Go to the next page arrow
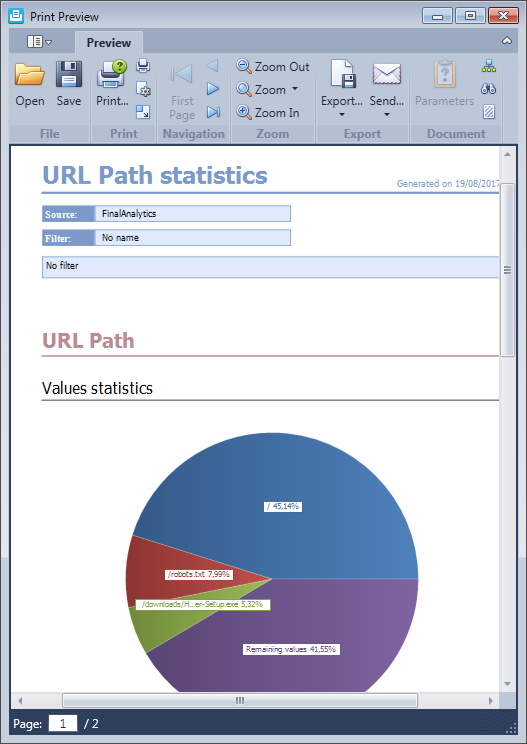This screenshot has width=527, height=744. (213, 89)
